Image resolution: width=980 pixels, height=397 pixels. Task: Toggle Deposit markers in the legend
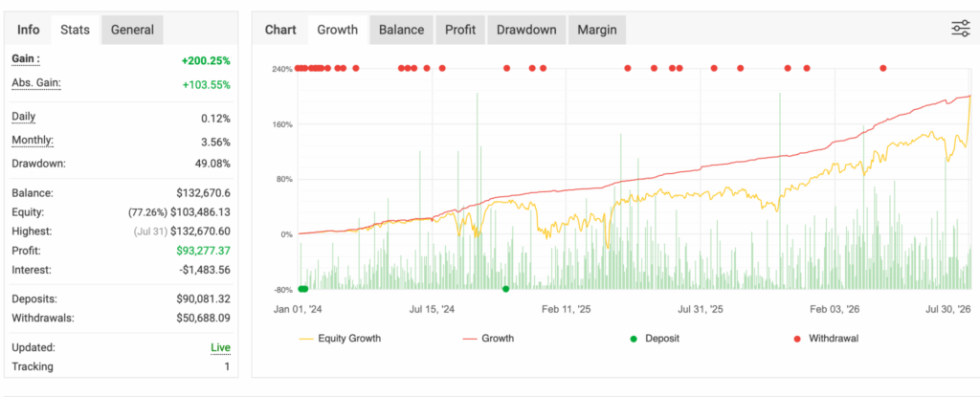coord(655,339)
